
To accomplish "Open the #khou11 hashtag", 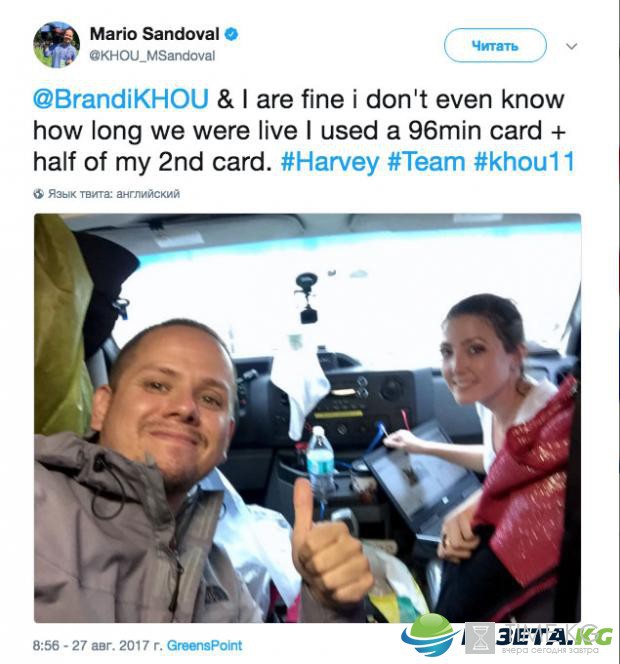I will click(524, 162).
